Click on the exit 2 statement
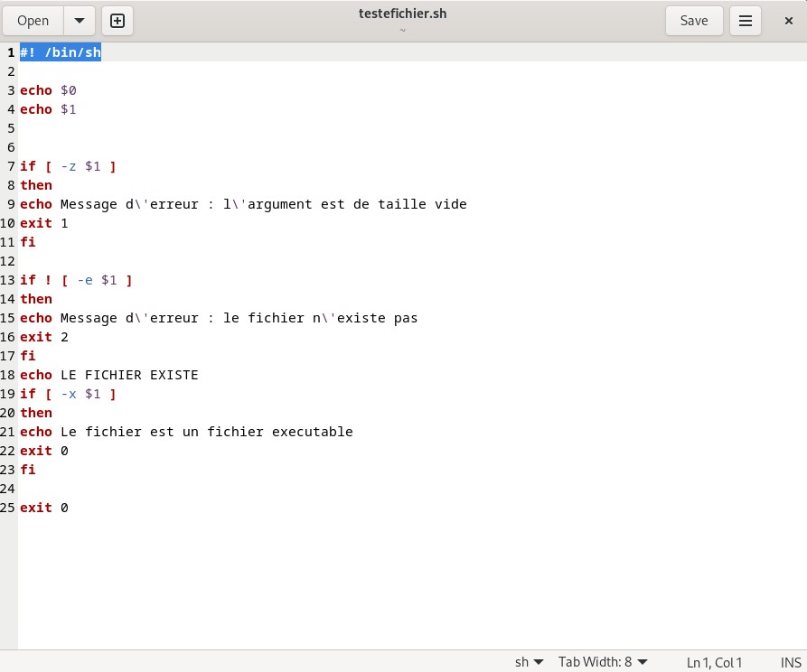The image size is (807, 672). (x=43, y=337)
